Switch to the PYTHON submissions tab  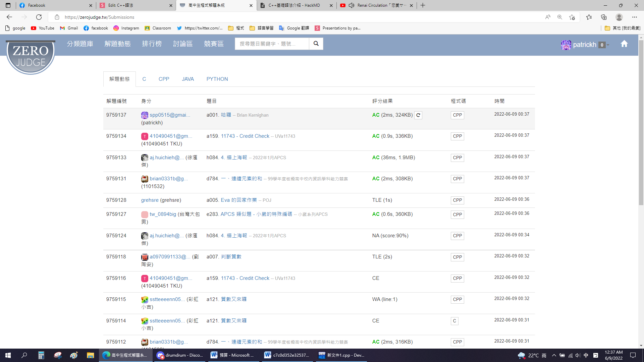tap(217, 79)
